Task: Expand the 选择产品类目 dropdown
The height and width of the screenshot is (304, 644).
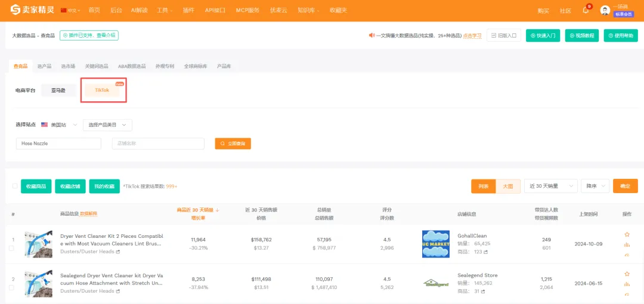Action: (x=107, y=125)
